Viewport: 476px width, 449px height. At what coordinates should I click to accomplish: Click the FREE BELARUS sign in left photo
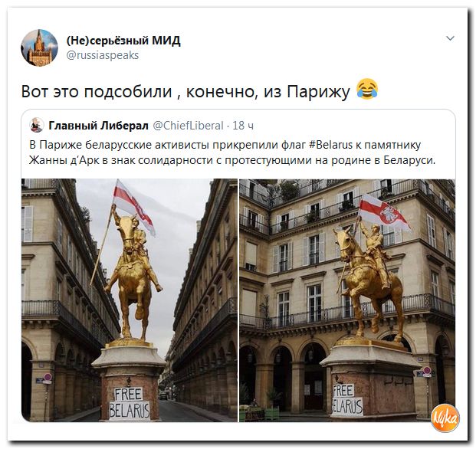click(130, 404)
